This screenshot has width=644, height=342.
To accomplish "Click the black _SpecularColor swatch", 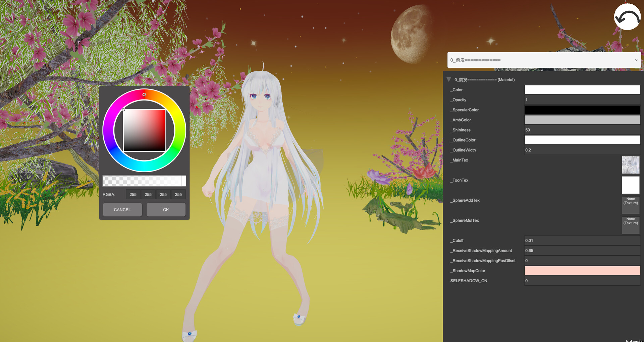I will point(582,110).
